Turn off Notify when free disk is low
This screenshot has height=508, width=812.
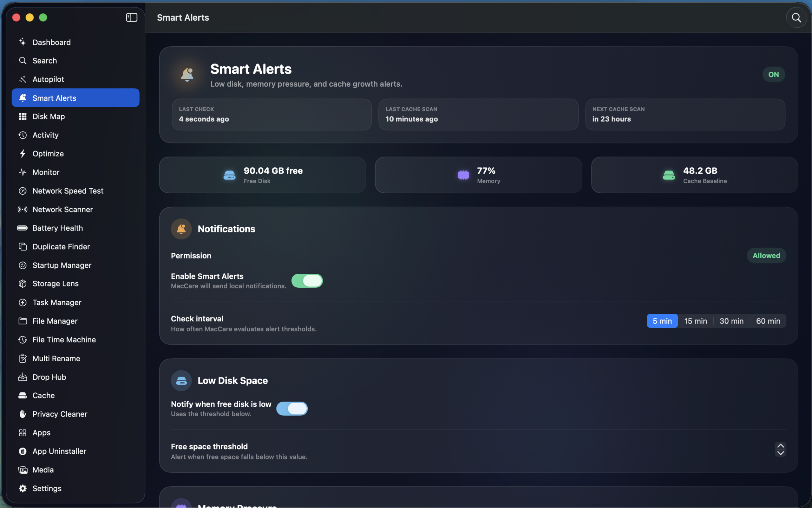(292, 409)
